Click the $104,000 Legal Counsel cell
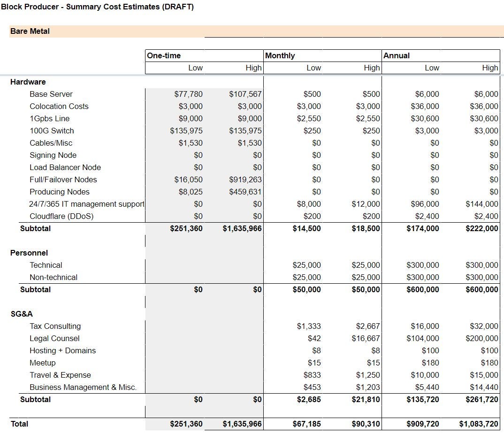This screenshot has height=435, width=504. [x=423, y=339]
